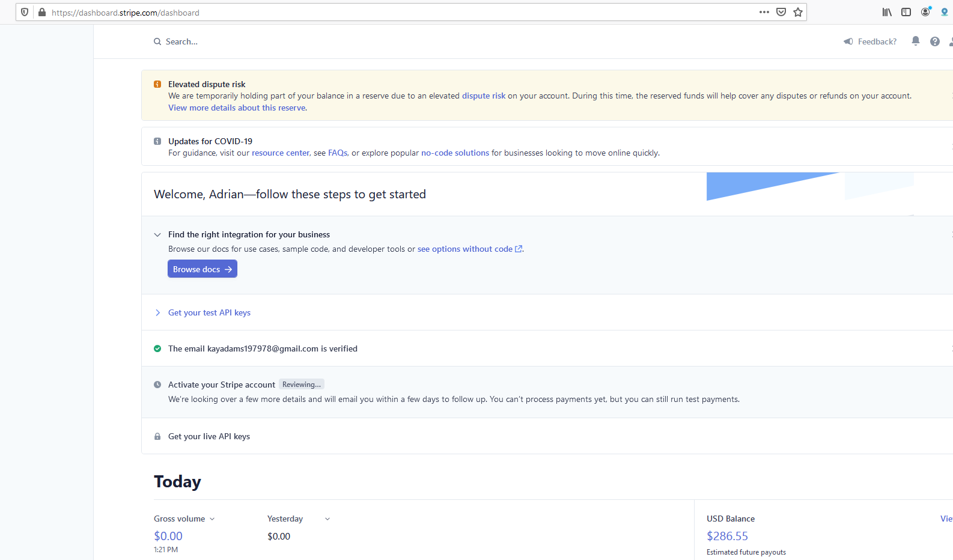This screenshot has height=560, width=953.
Task: Click the lock icon beside live API keys
Action: coord(157,437)
